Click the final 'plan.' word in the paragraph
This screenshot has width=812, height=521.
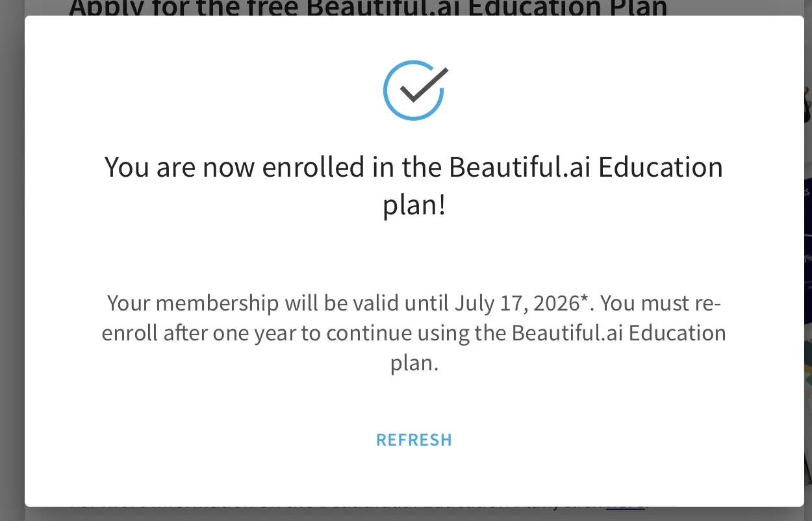click(x=414, y=363)
